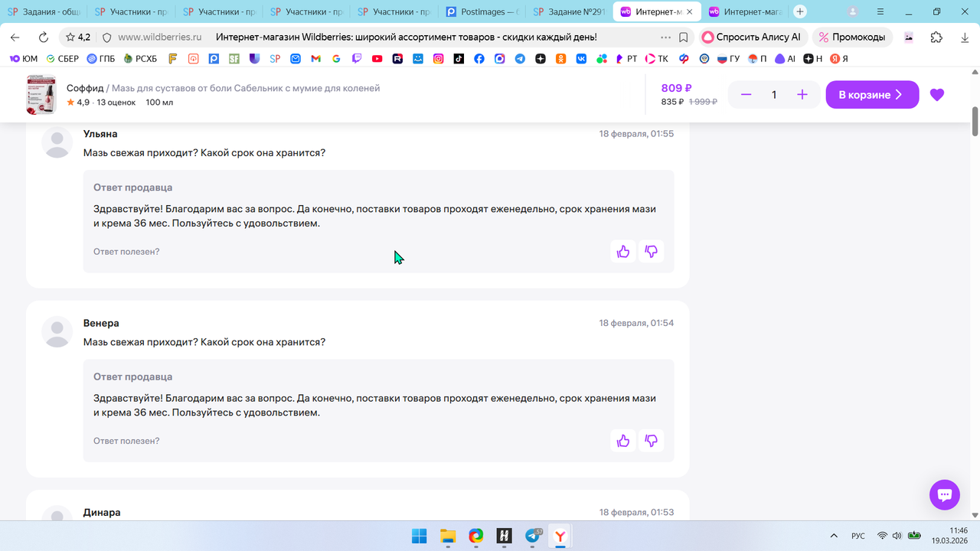Open browser extensions puzzle icon

click(x=936, y=37)
